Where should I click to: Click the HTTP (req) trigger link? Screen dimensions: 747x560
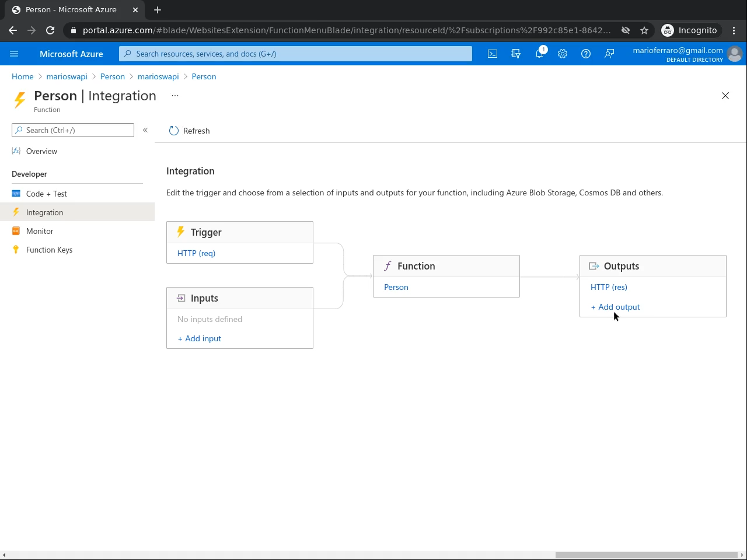pyautogui.click(x=196, y=253)
